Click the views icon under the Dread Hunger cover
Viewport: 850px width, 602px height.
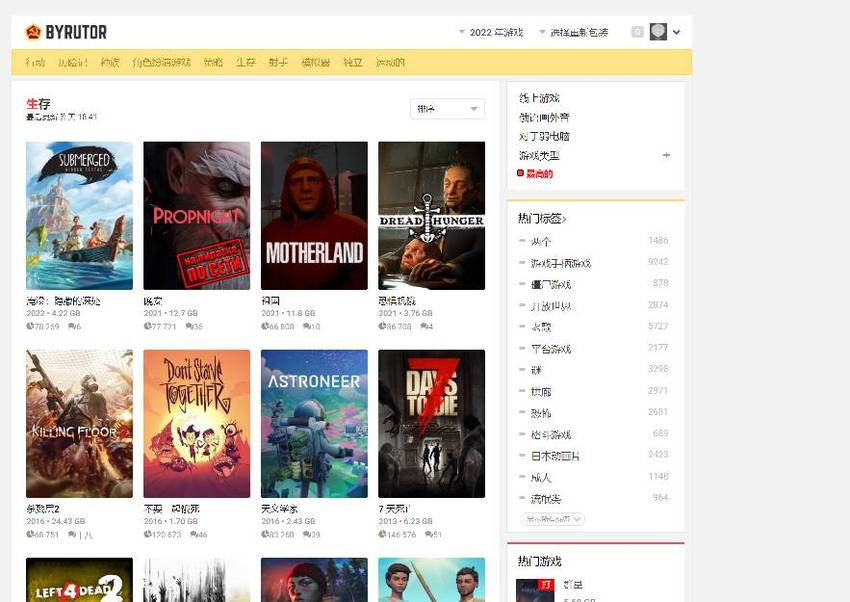(x=382, y=326)
